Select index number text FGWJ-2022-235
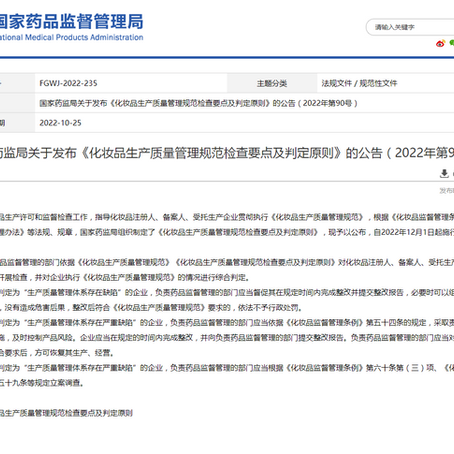This screenshot has height=454, width=454. pos(68,83)
